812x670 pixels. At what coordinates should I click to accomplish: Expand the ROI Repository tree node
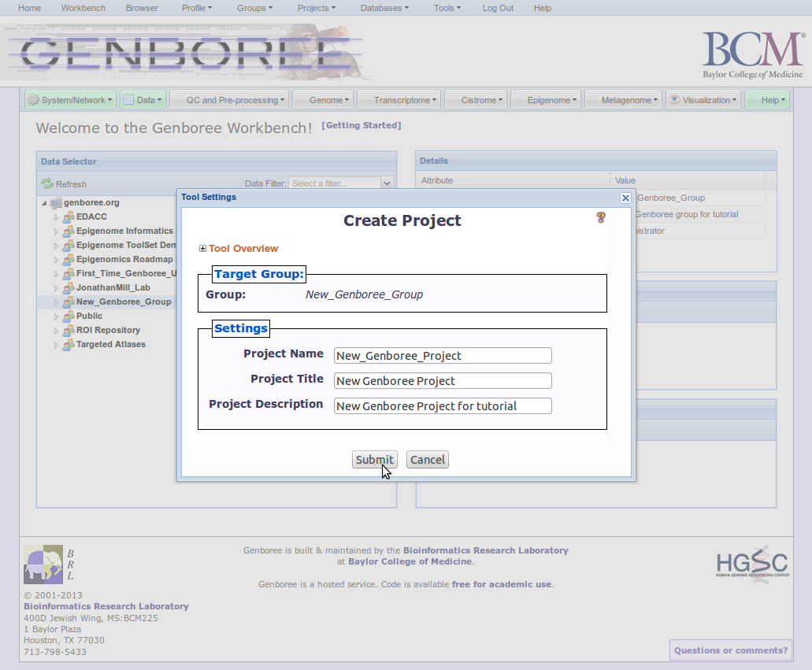click(56, 331)
